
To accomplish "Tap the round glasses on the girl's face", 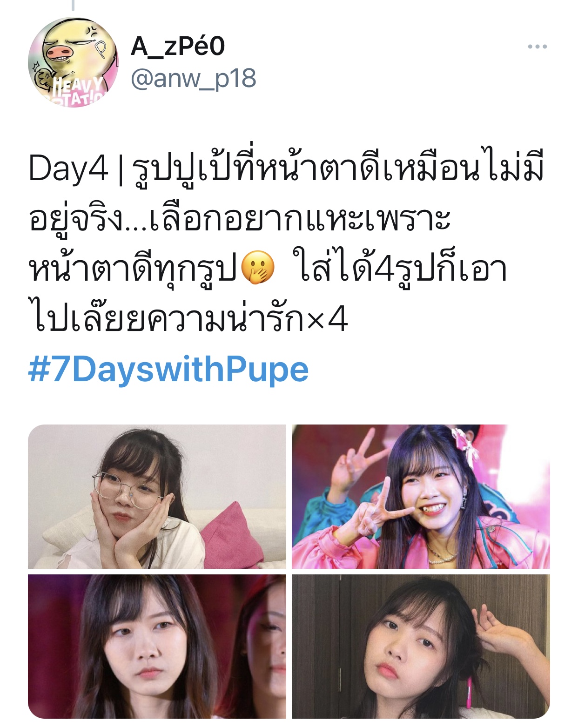I will pyautogui.click(x=128, y=491).
